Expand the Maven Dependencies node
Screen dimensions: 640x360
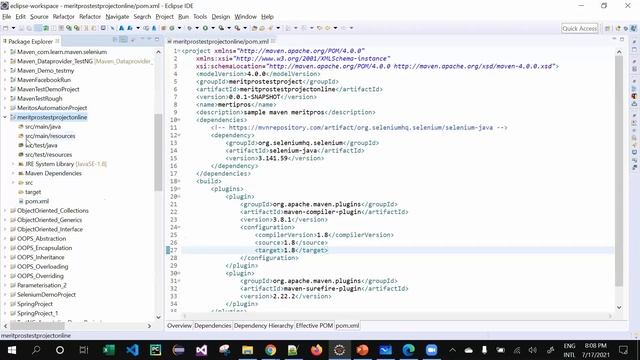[13, 173]
